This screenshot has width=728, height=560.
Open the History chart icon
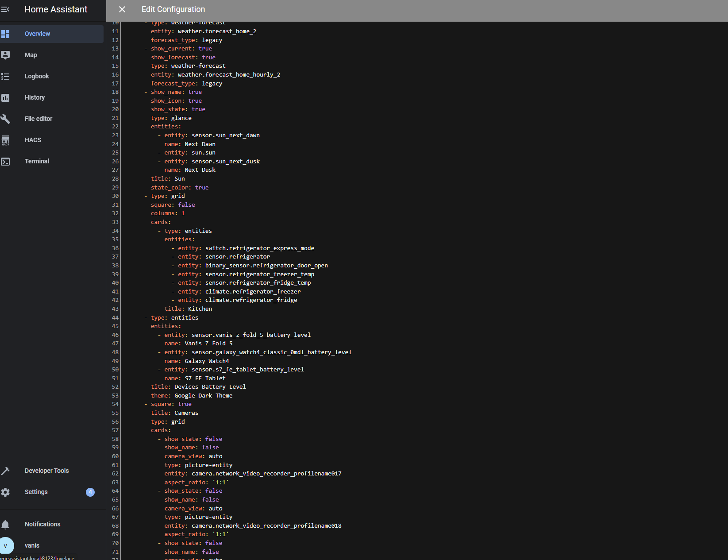point(5,98)
